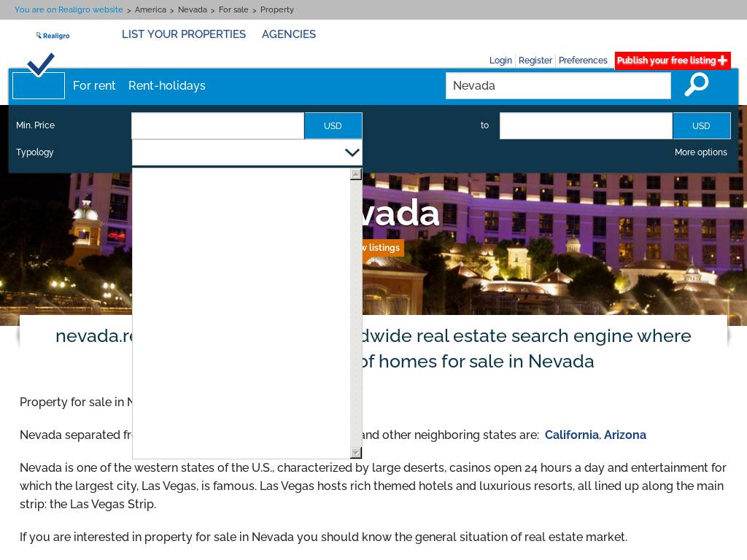Open the max price USD currency selector
This screenshot has height=560, width=747.
pos(701,126)
